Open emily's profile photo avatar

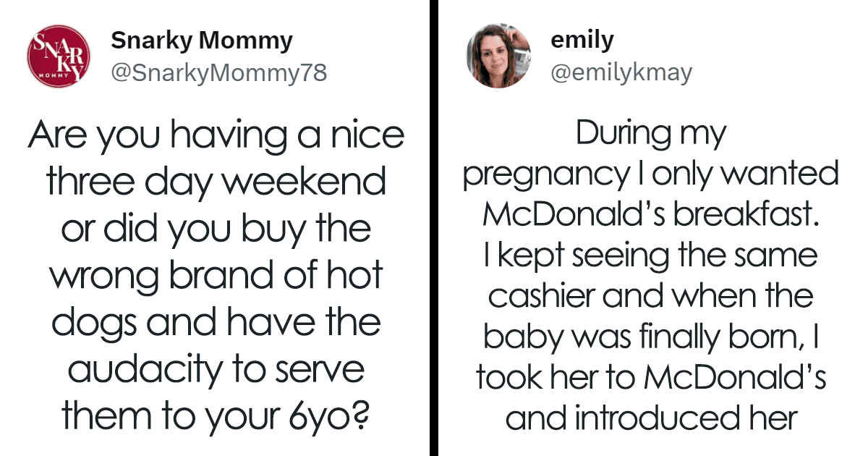(x=498, y=56)
